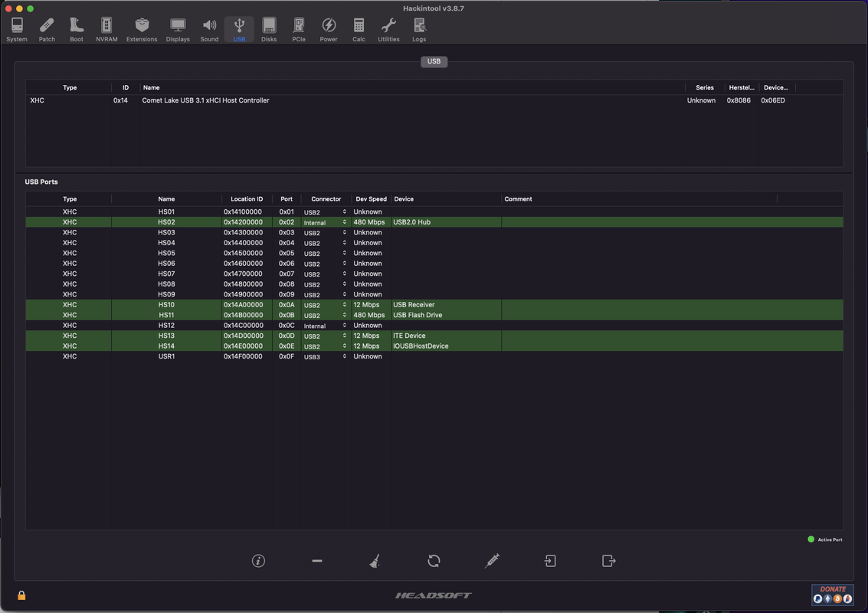Open the Patch section

point(47,29)
